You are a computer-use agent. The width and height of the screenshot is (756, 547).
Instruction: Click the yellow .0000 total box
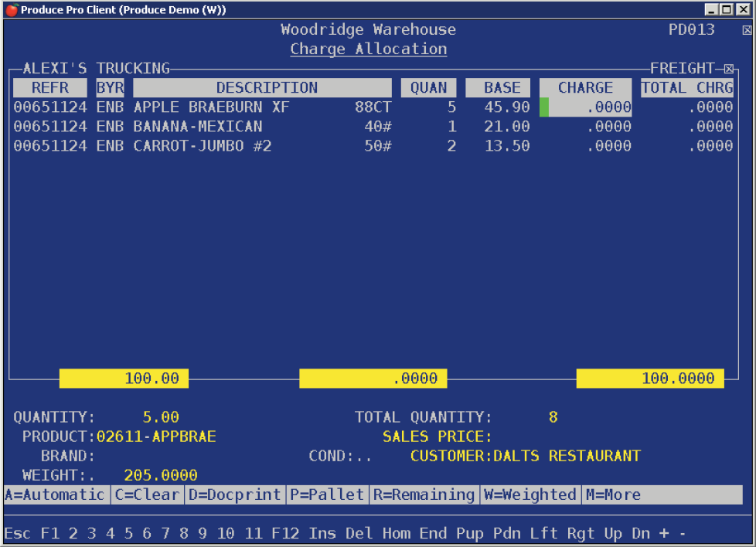tap(373, 379)
